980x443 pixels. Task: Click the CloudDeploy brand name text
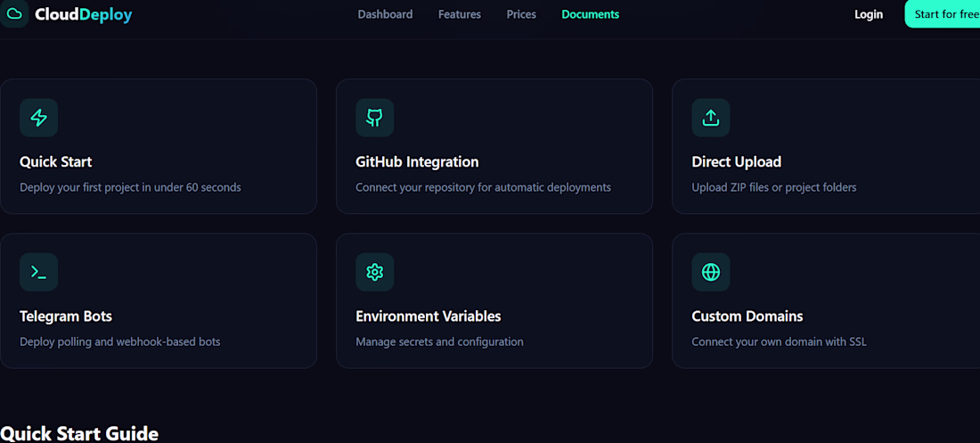[83, 14]
